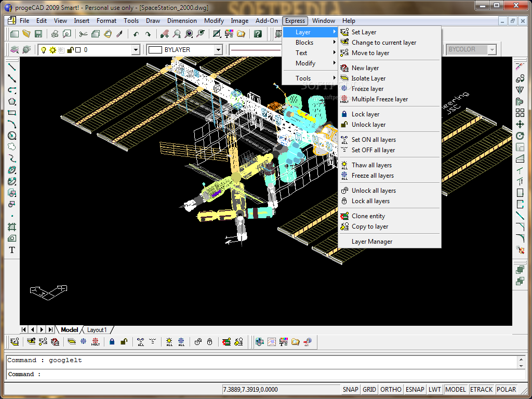
Task: Select the Rotate tool in the right toolbar
Action: coord(520,136)
